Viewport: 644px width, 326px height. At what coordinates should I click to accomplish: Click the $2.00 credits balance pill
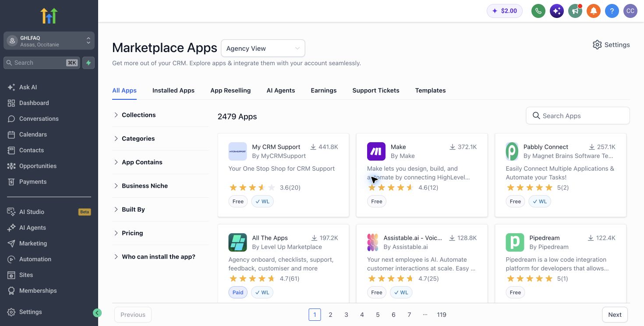tap(505, 11)
